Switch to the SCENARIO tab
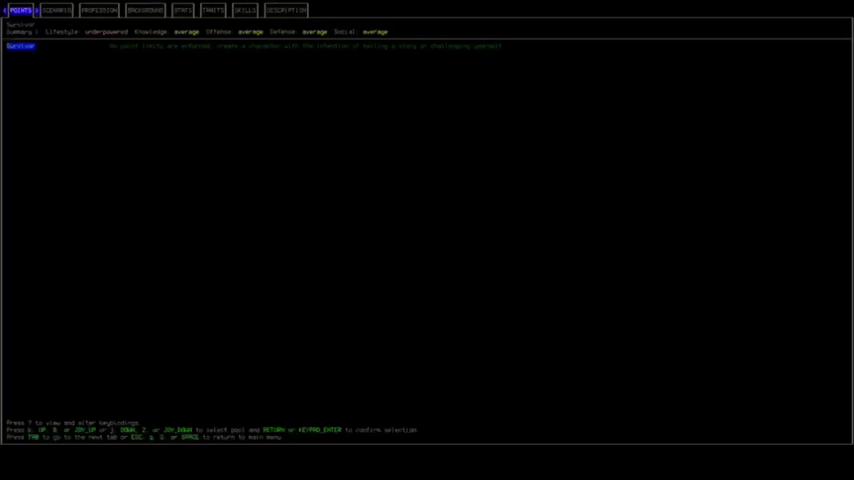This screenshot has height=480, width=854. click(x=57, y=10)
